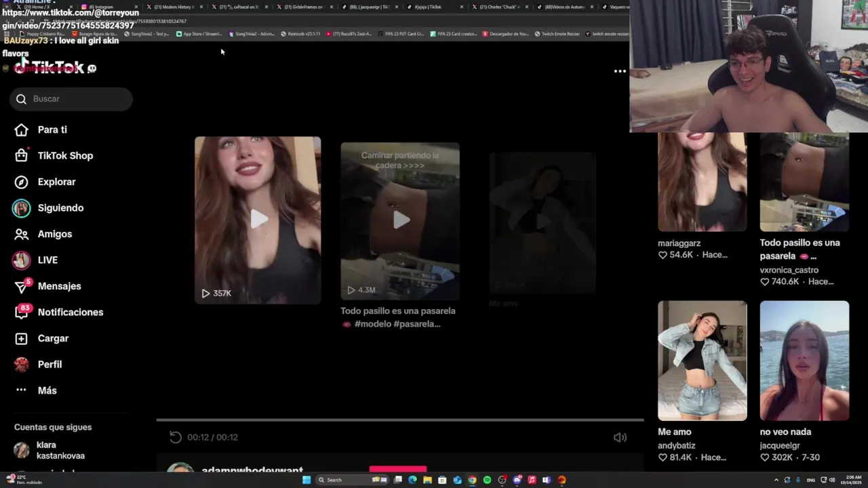
Task: Open the Twitch Emote Resizer bookmark
Action: point(557,34)
